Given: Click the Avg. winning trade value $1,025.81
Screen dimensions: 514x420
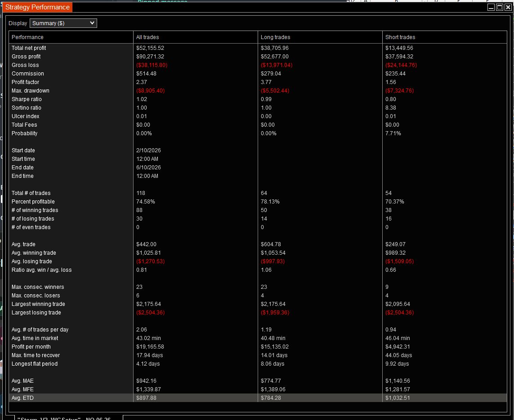Looking at the screenshot, I should (x=148, y=253).
